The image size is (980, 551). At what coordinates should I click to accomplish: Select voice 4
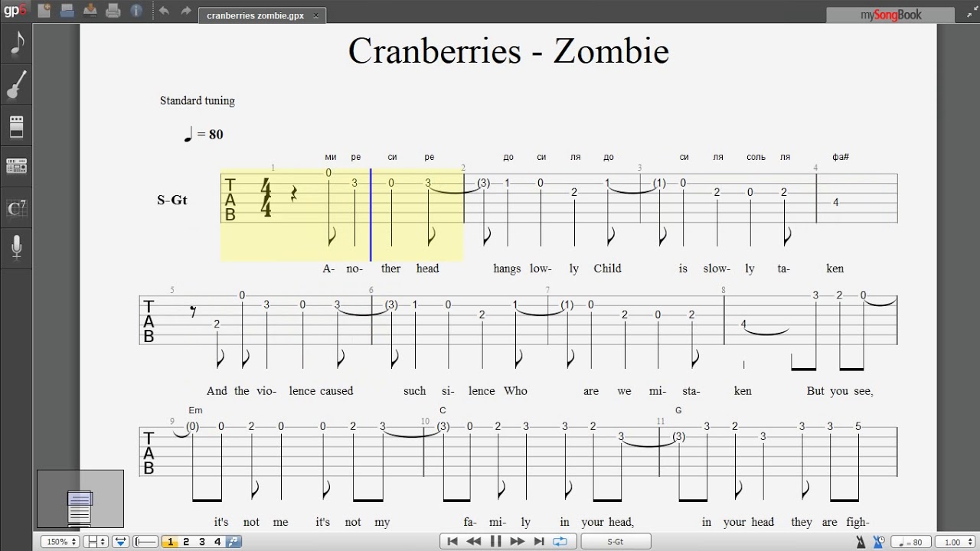218,542
